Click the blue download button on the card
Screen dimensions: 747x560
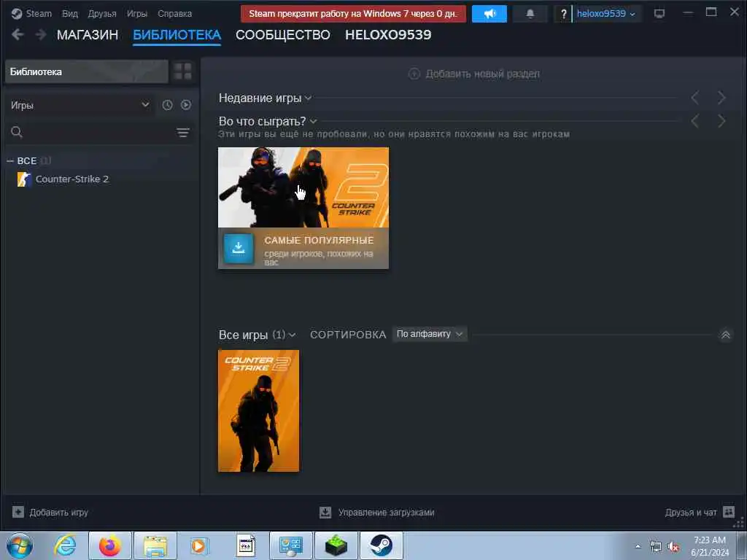click(x=239, y=248)
